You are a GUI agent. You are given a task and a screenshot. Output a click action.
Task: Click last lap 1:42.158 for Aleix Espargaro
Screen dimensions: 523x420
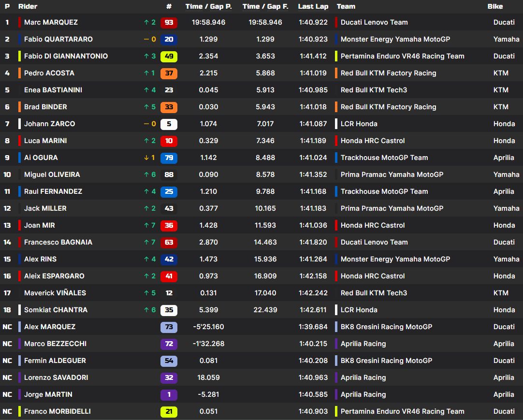coord(313,276)
